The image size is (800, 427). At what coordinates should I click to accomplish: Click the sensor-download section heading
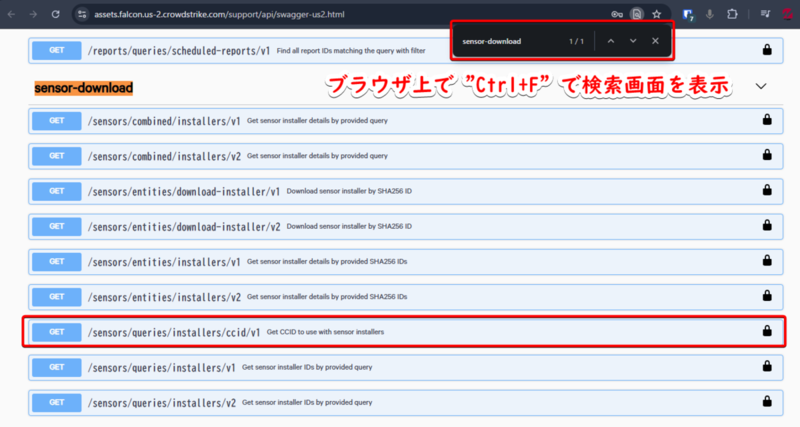[84, 88]
